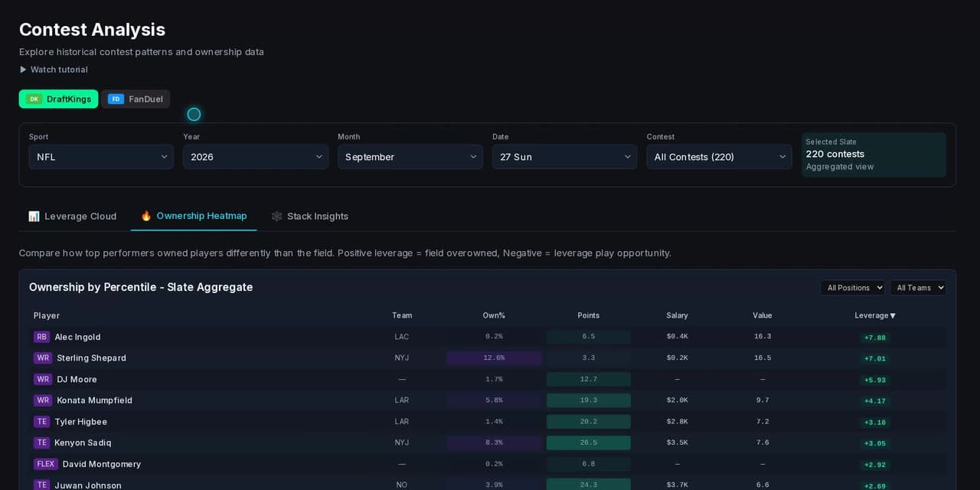This screenshot has width=980, height=490.
Task: Click player name Sterling Shepard
Action: [x=91, y=358]
